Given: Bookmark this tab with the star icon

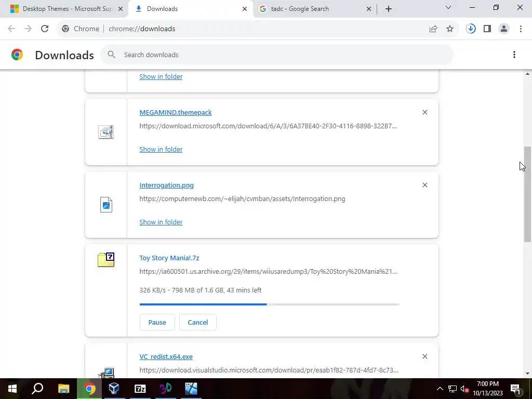Looking at the screenshot, I should tap(450, 29).
